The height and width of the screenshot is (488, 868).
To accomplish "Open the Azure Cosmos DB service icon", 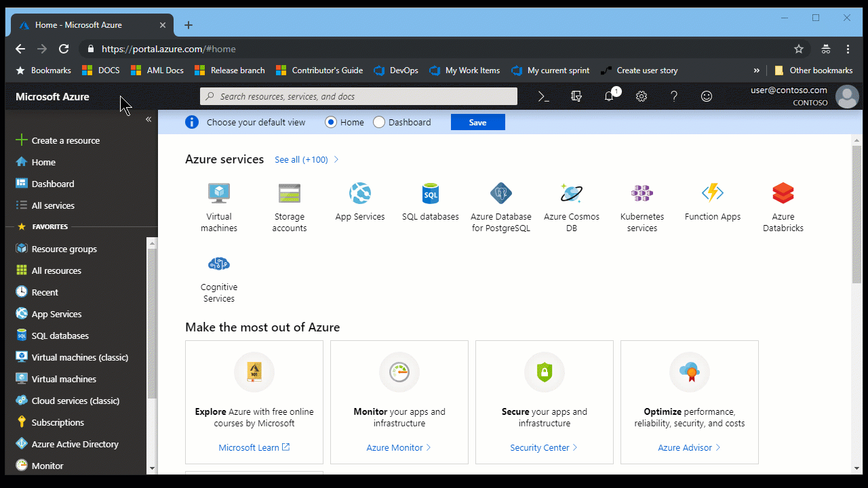I will 572,194.
